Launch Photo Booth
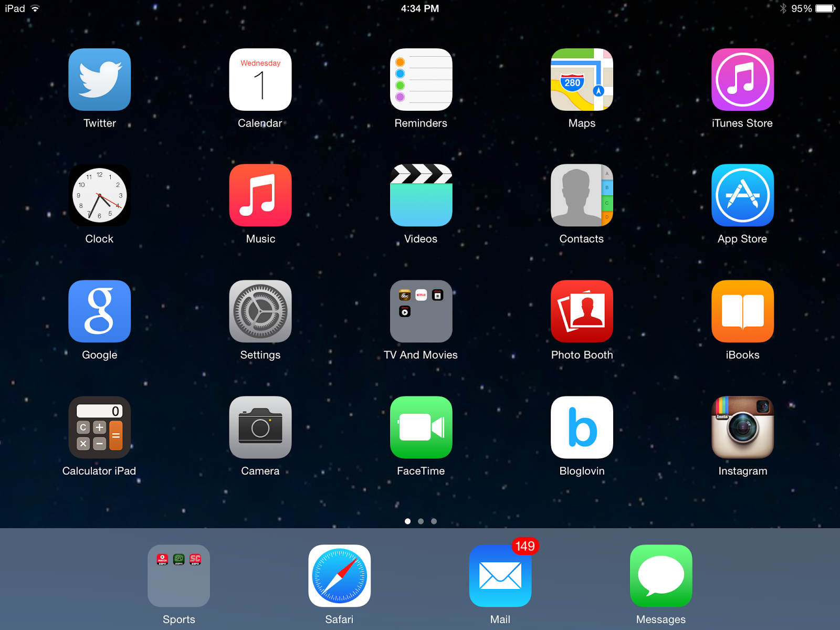 [582, 311]
